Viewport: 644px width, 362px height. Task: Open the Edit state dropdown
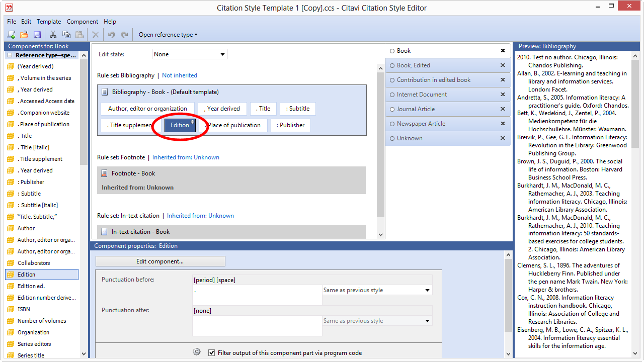tap(190, 54)
